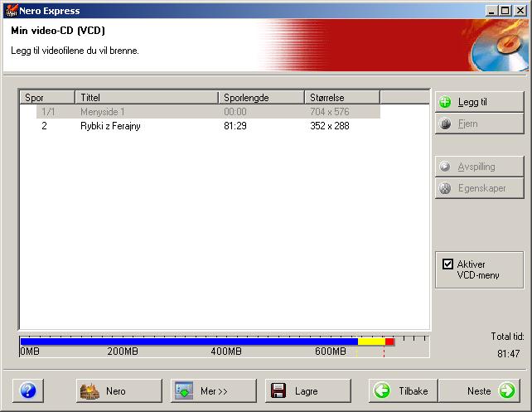Click the Avspilling play icon
This screenshot has width=532, height=412.
pyautogui.click(x=445, y=167)
